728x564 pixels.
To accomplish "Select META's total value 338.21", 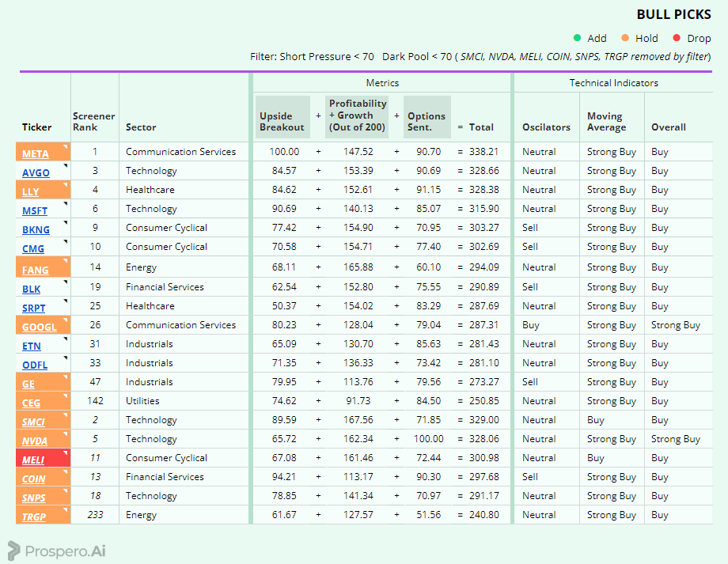I will (x=483, y=152).
